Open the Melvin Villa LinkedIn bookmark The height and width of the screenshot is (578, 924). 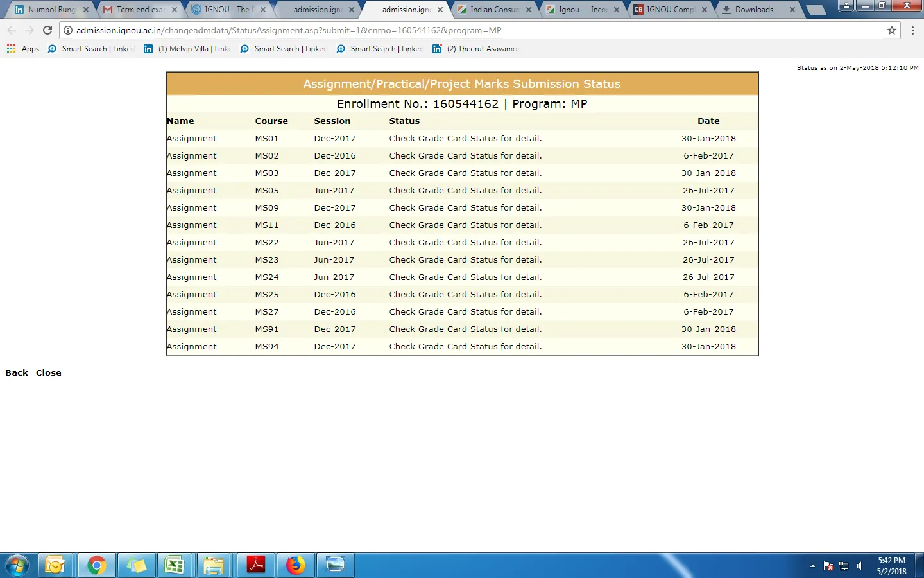click(187, 49)
